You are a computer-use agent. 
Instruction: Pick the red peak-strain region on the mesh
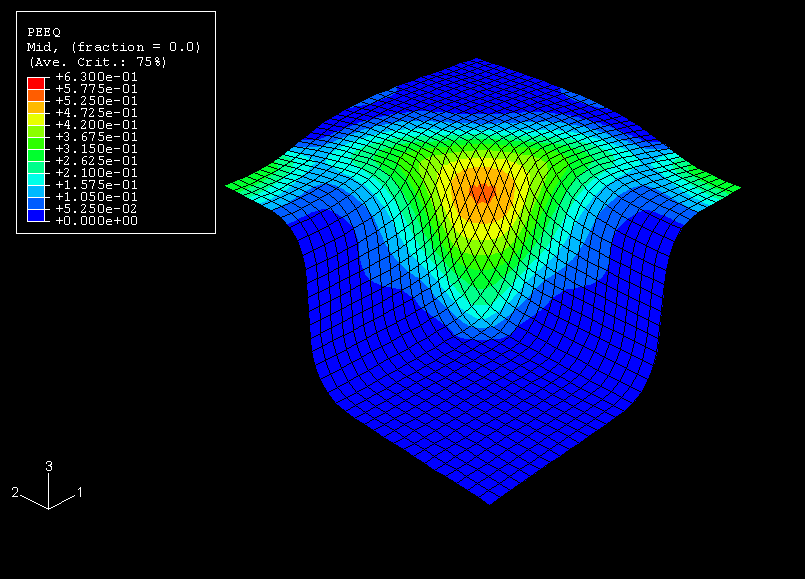pyautogui.click(x=483, y=193)
